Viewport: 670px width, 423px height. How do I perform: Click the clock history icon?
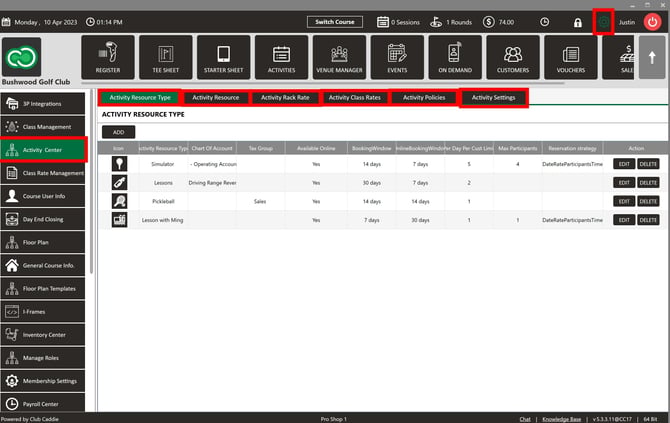pos(545,22)
